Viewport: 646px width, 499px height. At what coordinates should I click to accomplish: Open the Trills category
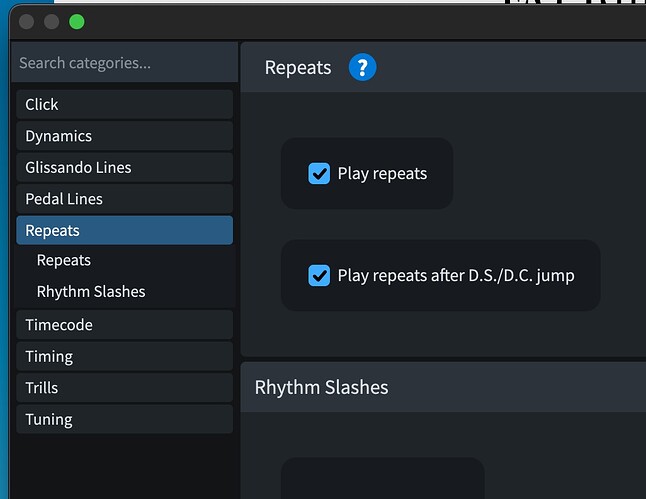[124, 388]
